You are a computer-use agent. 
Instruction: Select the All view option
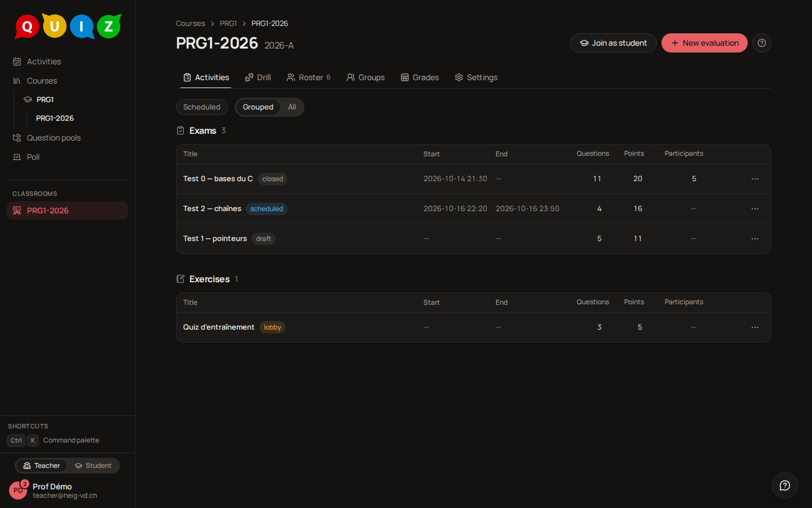(292, 107)
